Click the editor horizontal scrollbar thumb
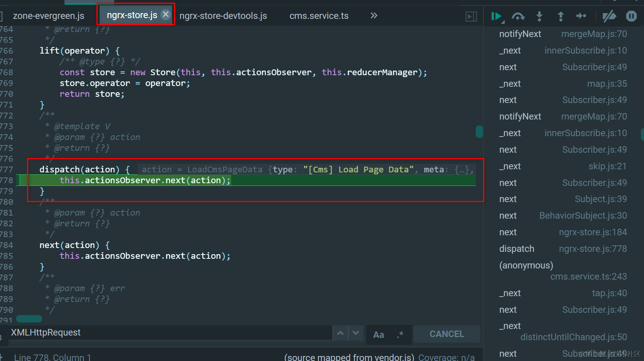This screenshot has width=644, height=361. tap(29, 319)
